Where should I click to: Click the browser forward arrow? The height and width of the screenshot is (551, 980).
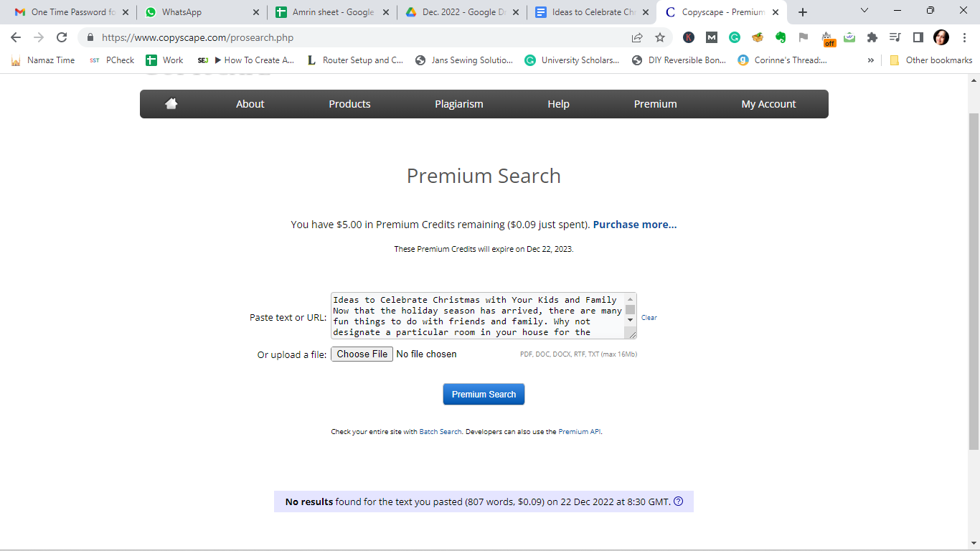click(x=39, y=37)
